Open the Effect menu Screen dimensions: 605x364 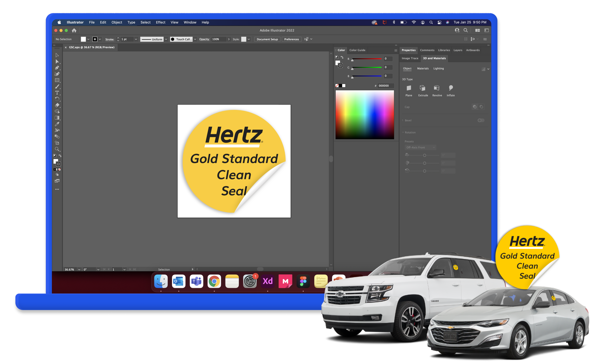coord(160,22)
